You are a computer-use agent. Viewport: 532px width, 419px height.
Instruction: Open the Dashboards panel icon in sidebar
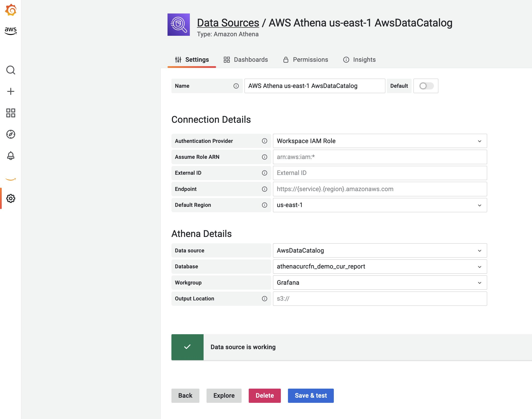pos(11,113)
